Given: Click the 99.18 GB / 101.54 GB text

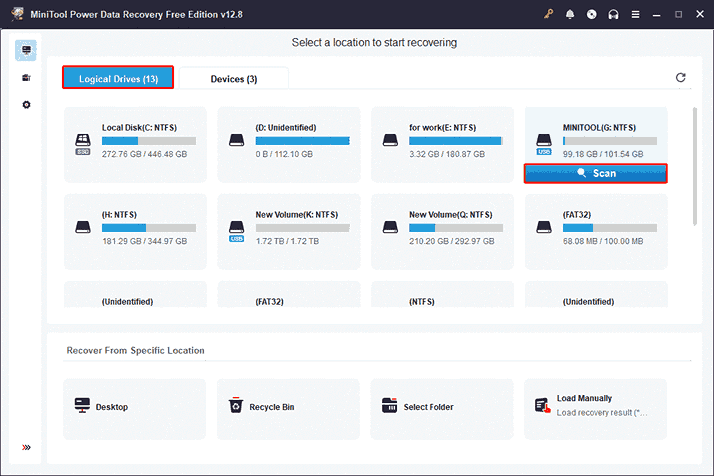Looking at the screenshot, I should [x=603, y=154].
